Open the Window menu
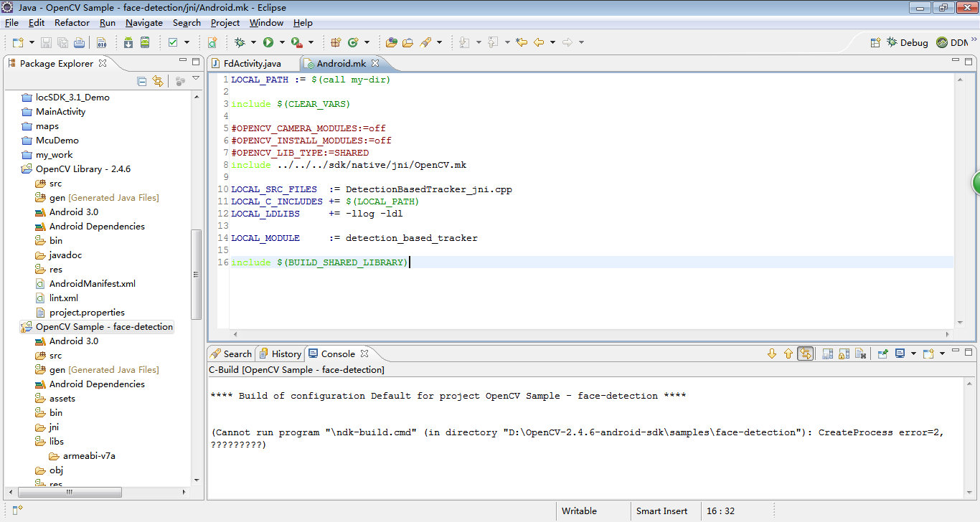 (266, 23)
